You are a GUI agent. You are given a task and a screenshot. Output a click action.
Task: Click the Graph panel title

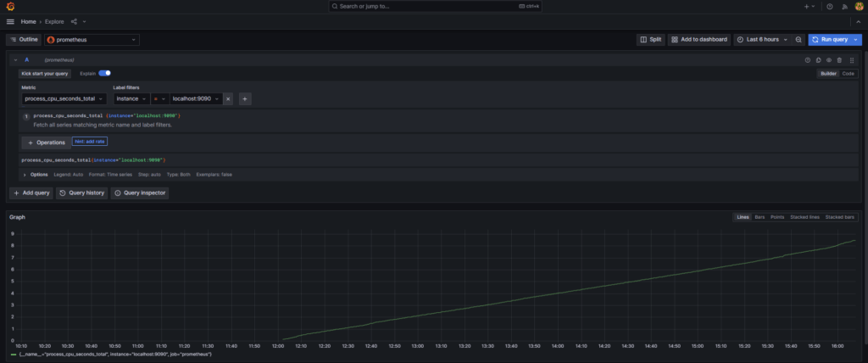(x=17, y=217)
